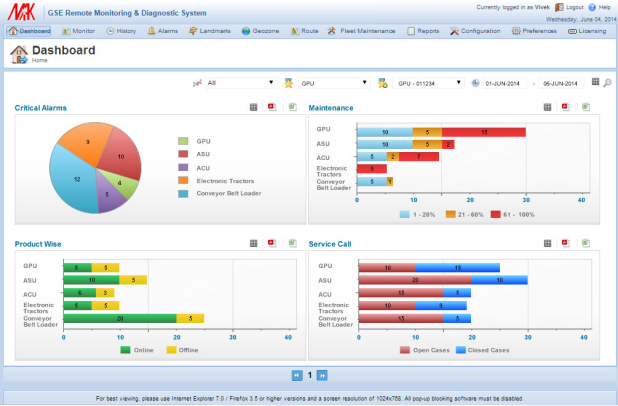
Task: Open the Configuration section
Action: (475, 31)
